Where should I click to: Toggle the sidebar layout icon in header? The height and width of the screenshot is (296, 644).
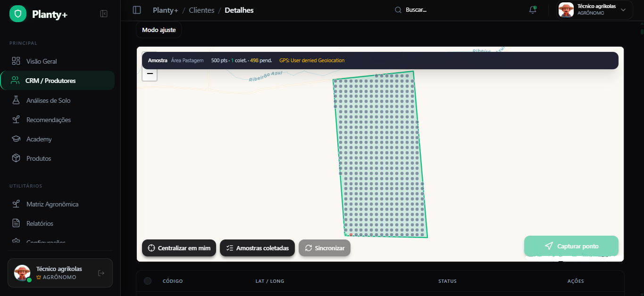137,10
